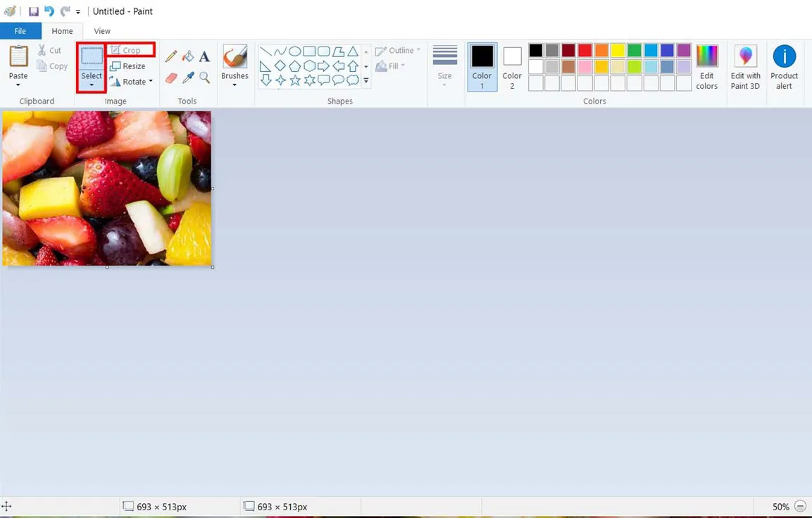812x518 pixels.
Task: Expand the Select options dropdown arrow
Action: pos(91,85)
